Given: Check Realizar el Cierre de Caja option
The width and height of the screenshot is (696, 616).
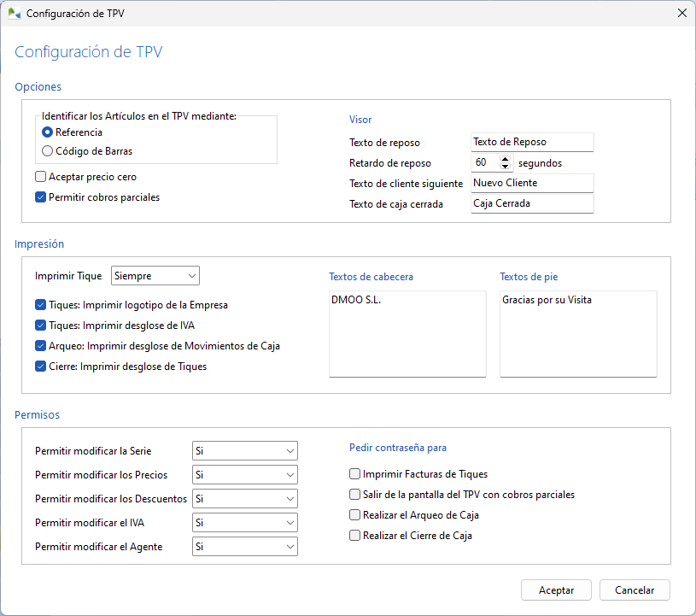Looking at the screenshot, I should pos(354,535).
